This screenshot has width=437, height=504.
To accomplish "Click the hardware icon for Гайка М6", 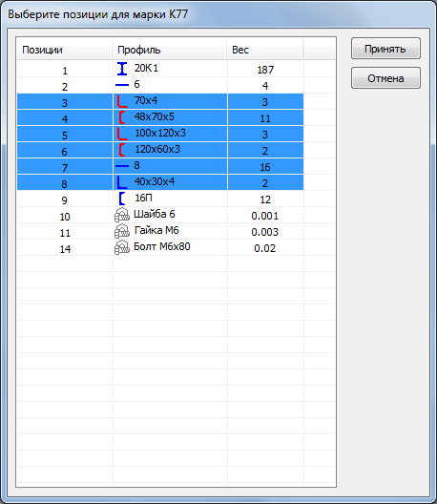I will point(122,231).
